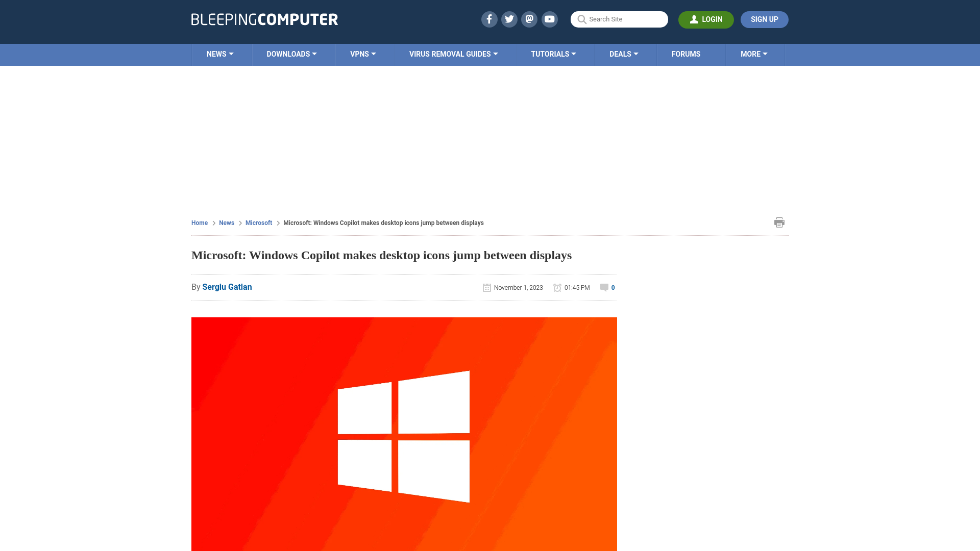980x551 pixels.
Task: Click the YouTube social media icon
Action: [x=550, y=19]
